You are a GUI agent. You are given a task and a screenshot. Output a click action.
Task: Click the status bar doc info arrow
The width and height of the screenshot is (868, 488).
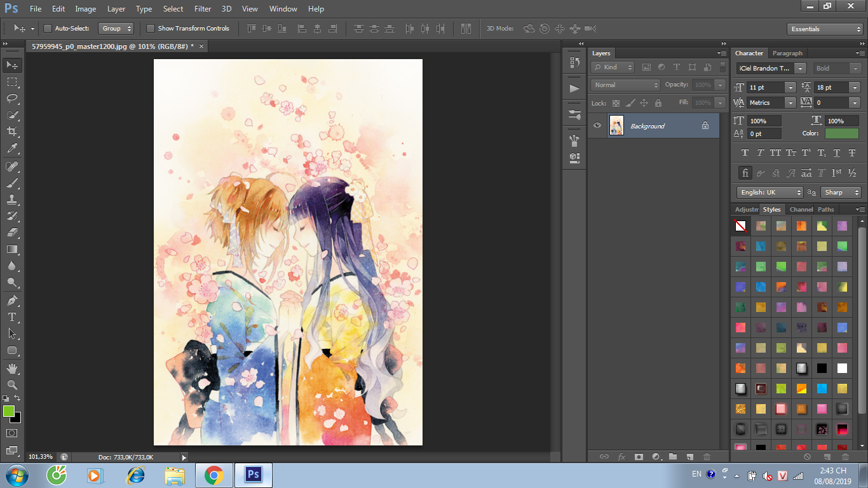184,457
